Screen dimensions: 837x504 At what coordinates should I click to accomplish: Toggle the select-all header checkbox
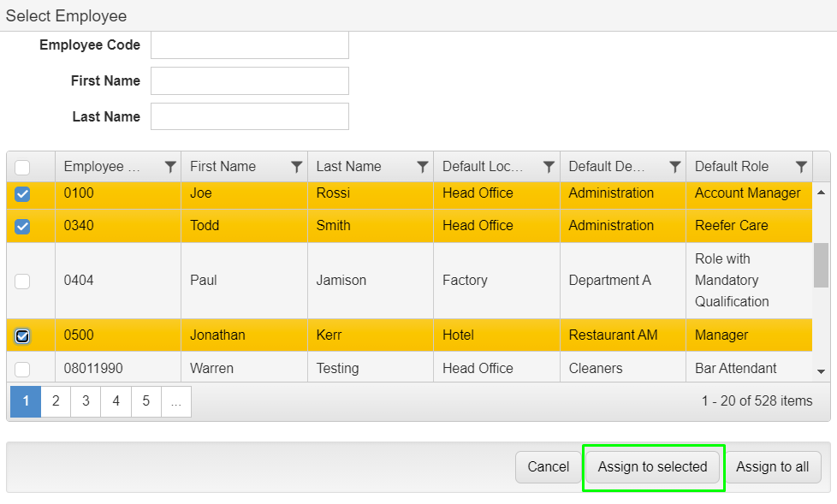pos(22,168)
